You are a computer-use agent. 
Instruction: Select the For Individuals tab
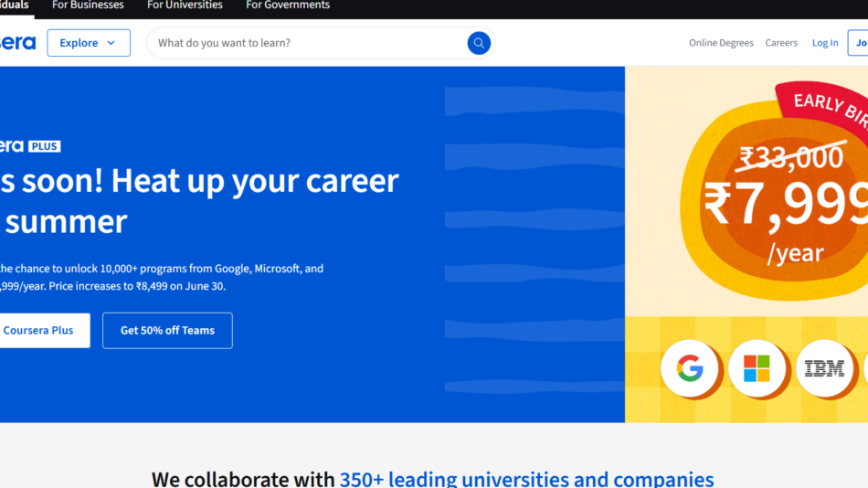point(15,5)
